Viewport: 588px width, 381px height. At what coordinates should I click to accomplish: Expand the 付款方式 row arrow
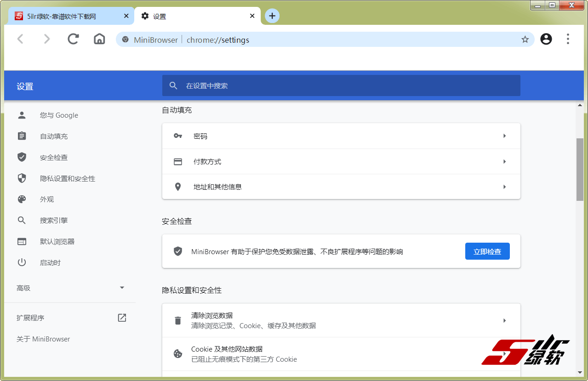(504, 162)
